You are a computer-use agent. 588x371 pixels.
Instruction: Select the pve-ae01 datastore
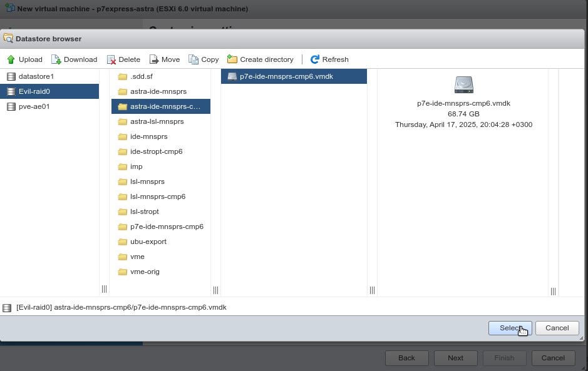[34, 106]
